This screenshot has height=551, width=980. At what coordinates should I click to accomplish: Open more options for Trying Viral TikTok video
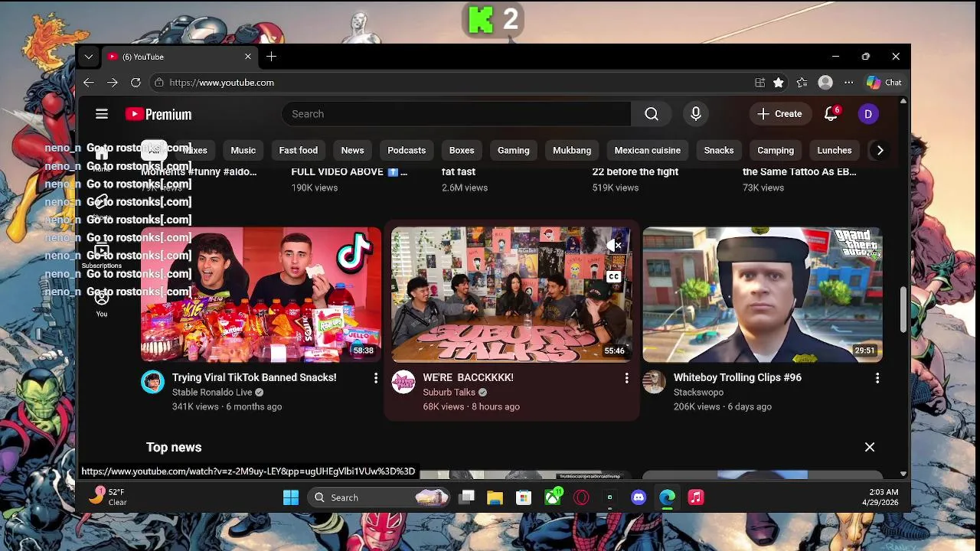point(376,378)
